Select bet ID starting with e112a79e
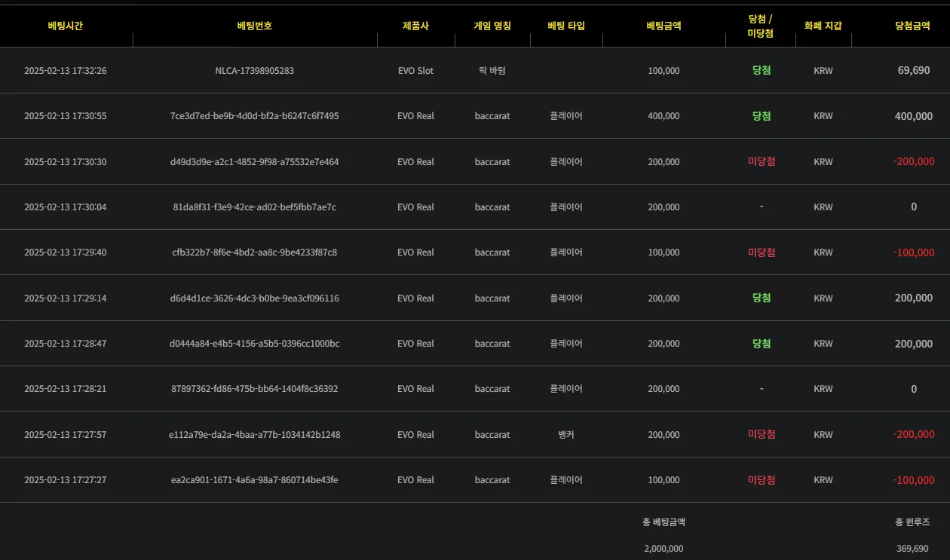 pos(255,435)
